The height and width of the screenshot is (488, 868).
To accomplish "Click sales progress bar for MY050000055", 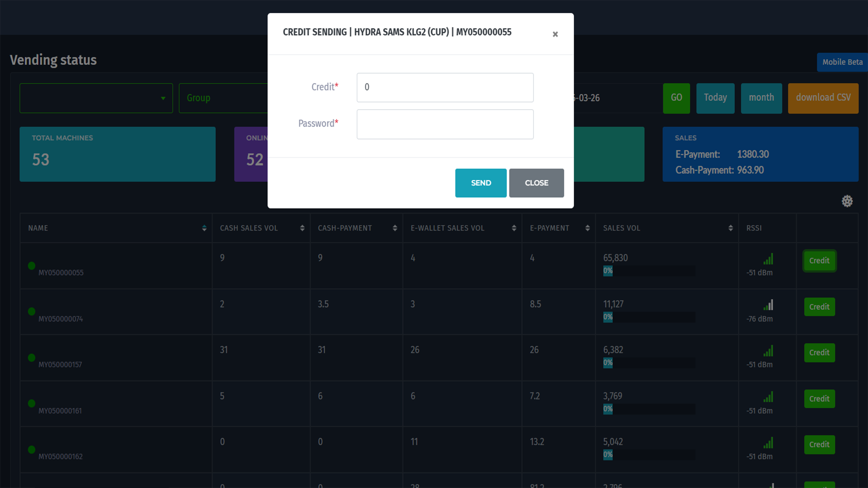I will coord(649,271).
